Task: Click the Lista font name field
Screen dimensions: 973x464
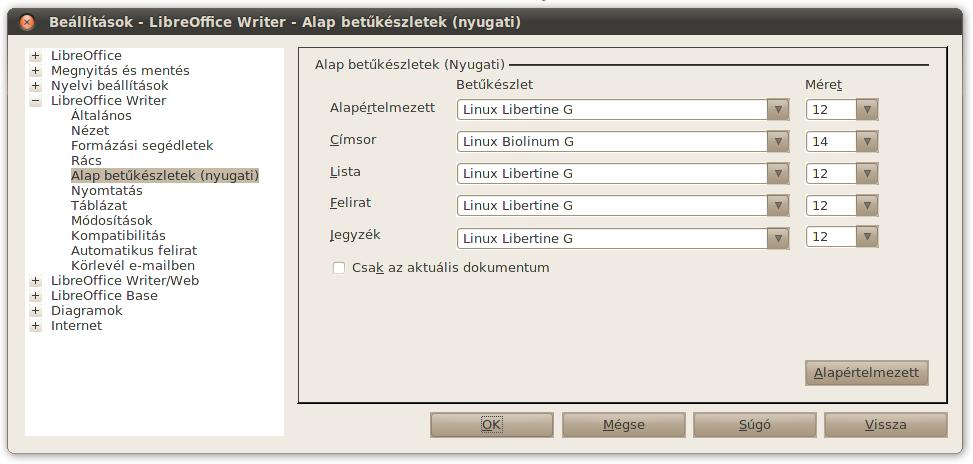Action: coord(612,174)
